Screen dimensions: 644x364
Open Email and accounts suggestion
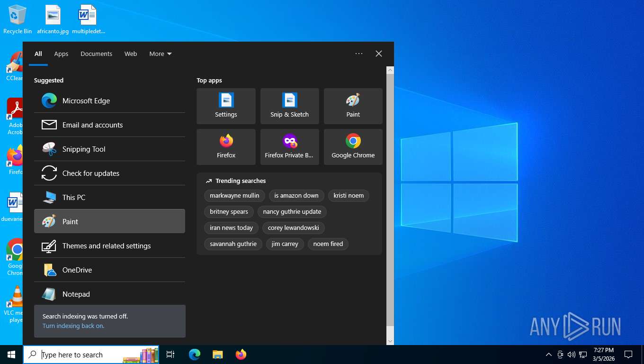pyautogui.click(x=109, y=125)
